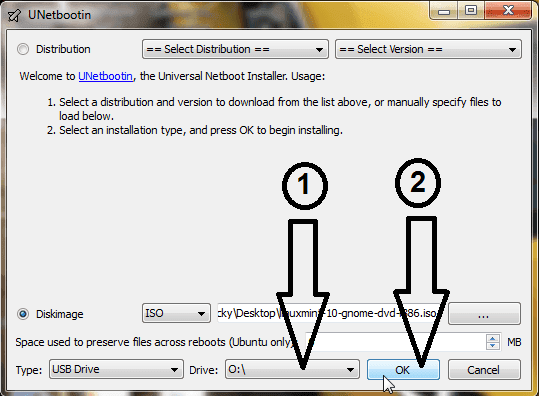540x396 pixels.
Task: Open the Drive letter dropdown
Action: click(x=292, y=369)
